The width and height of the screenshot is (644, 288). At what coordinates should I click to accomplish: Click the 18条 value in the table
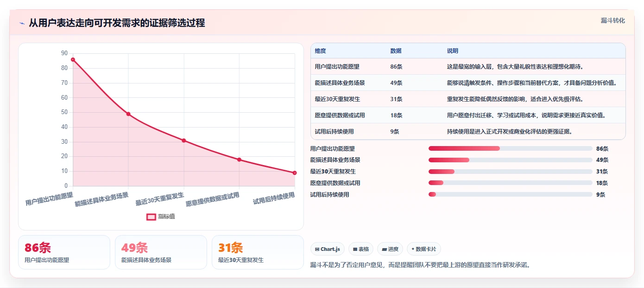pyautogui.click(x=396, y=115)
